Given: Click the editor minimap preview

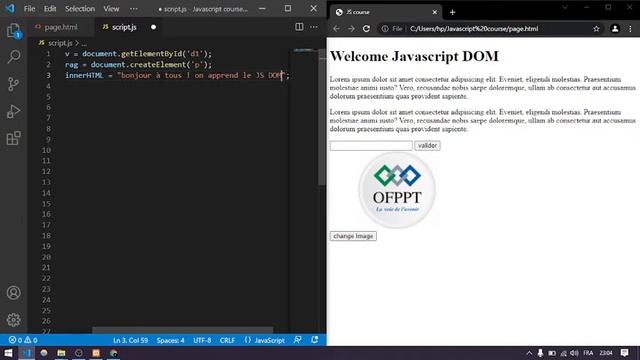Looking at the screenshot, I should tap(304, 50).
